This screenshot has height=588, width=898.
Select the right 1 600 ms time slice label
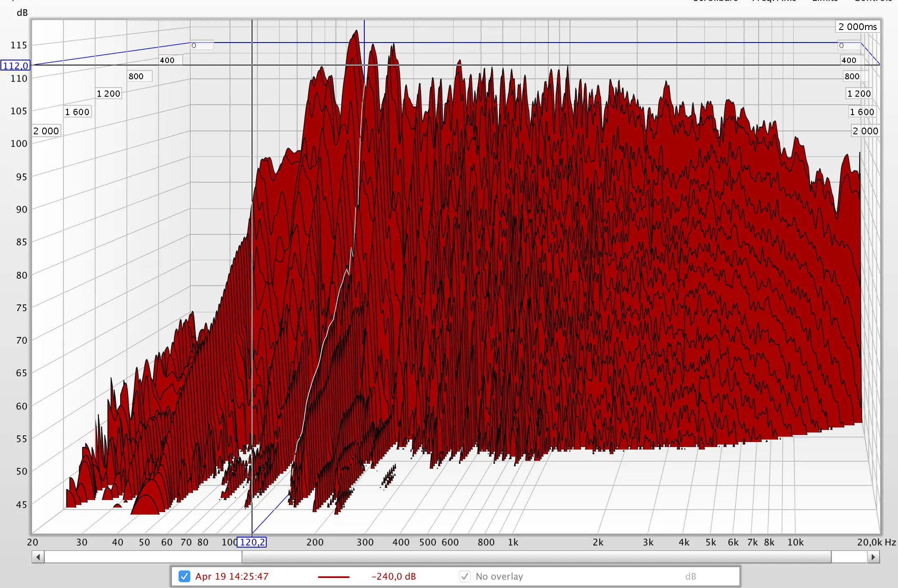pos(862,112)
